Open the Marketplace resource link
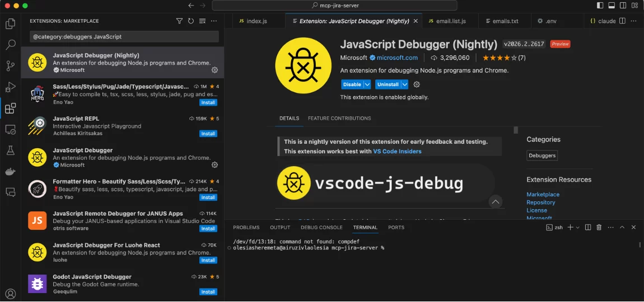 543,195
